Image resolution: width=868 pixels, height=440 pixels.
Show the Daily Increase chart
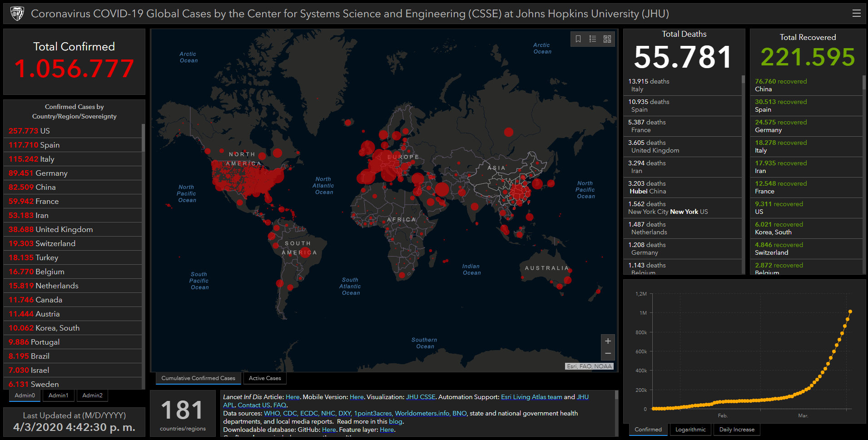tap(737, 430)
